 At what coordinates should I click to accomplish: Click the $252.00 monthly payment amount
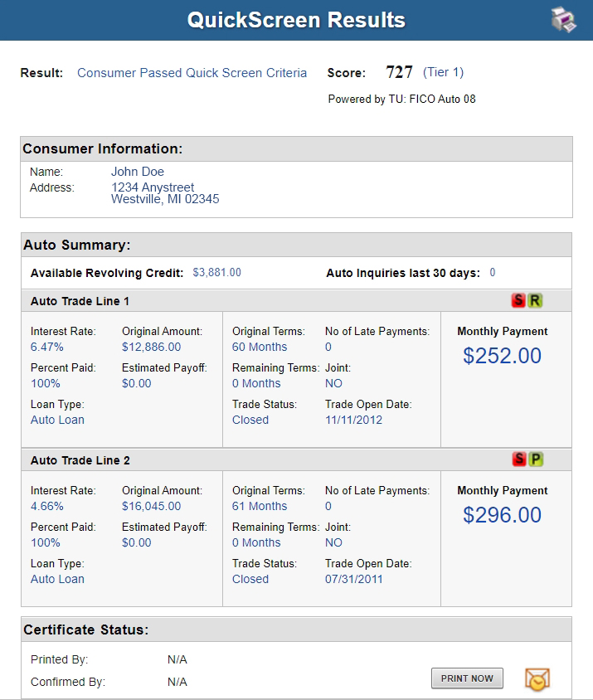tap(502, 356)
